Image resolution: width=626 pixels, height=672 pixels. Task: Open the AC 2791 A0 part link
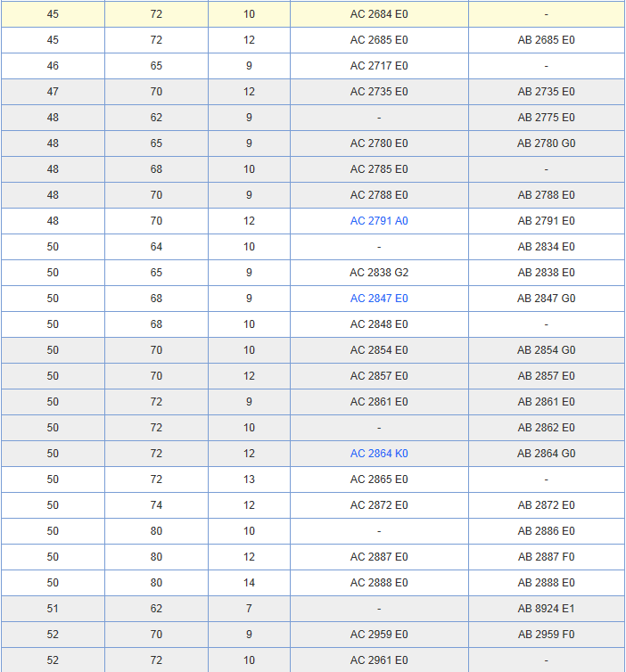point(379,221)
